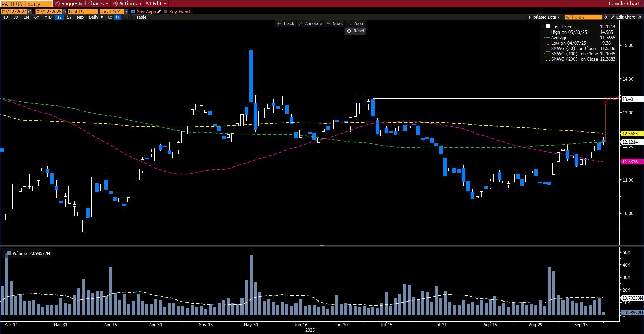Open the Actions menu
644x334 pixels.
[127, 4]
